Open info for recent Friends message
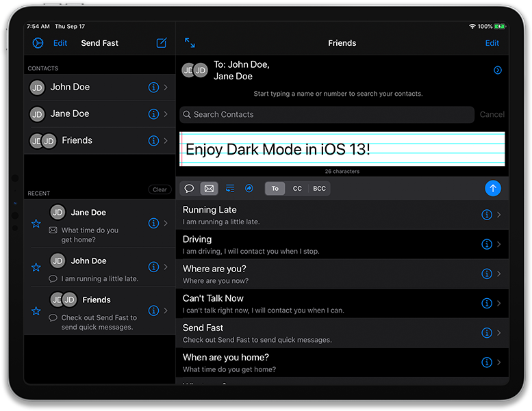Viewport: 532px width, 411px height. coord(153,310)
